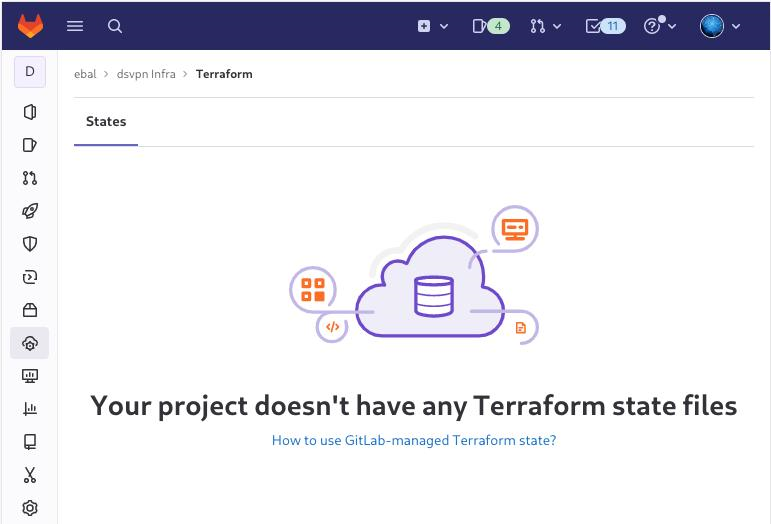Click the merge requests icon in top bar

[537, 26]
